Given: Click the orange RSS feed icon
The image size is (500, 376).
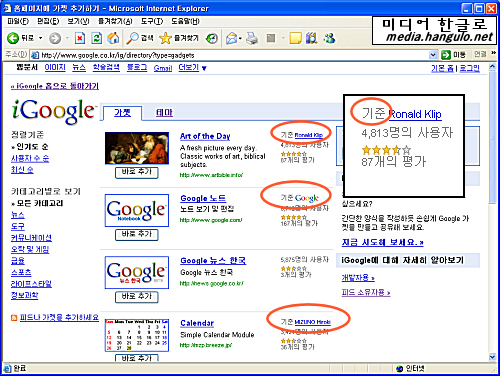Looking at the screenshot, I should coord(14,318).
